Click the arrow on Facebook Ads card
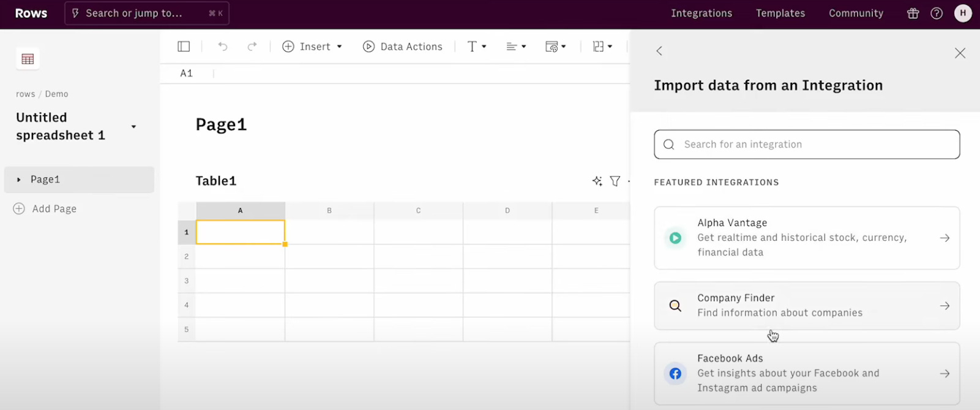 pos(944,373)
